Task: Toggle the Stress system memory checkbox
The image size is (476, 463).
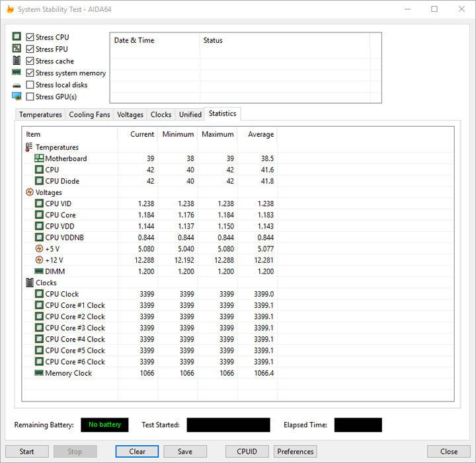Action: (x=30, y=73)
